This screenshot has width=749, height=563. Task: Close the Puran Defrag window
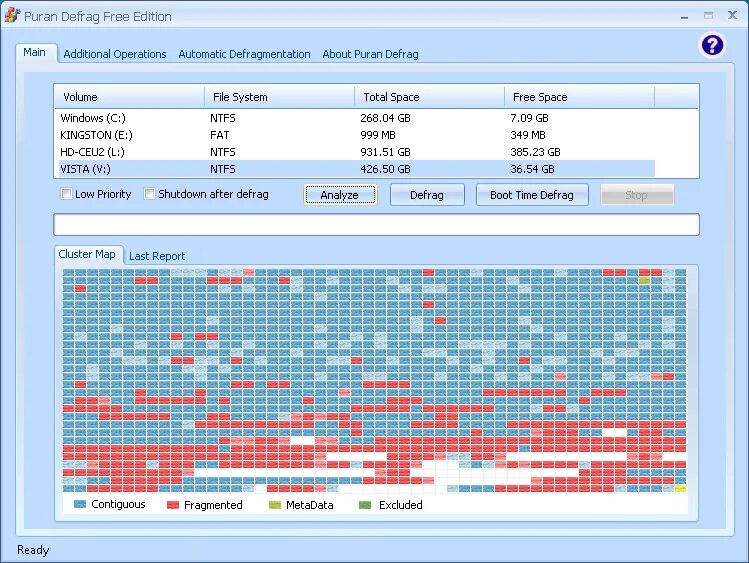point(732,15)
